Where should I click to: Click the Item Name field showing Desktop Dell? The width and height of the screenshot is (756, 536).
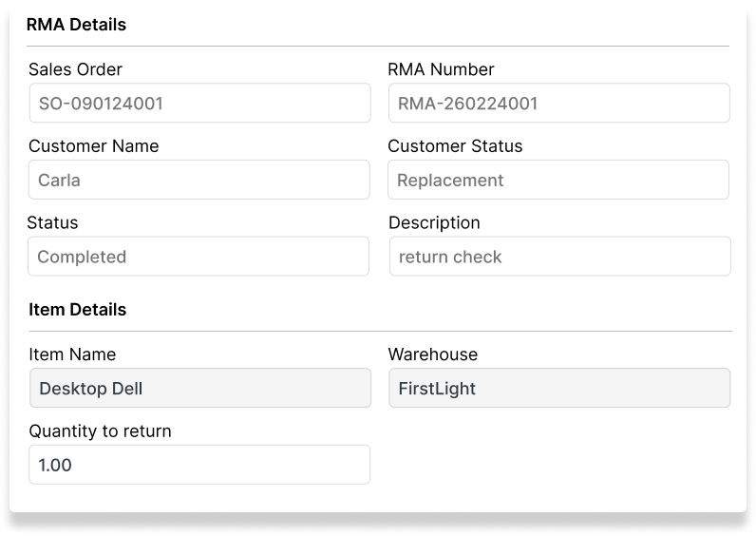(199, 388)
